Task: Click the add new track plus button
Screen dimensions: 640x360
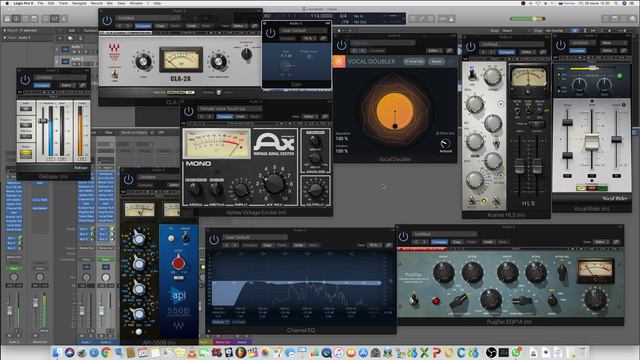Action: click(x=60, y=38)
